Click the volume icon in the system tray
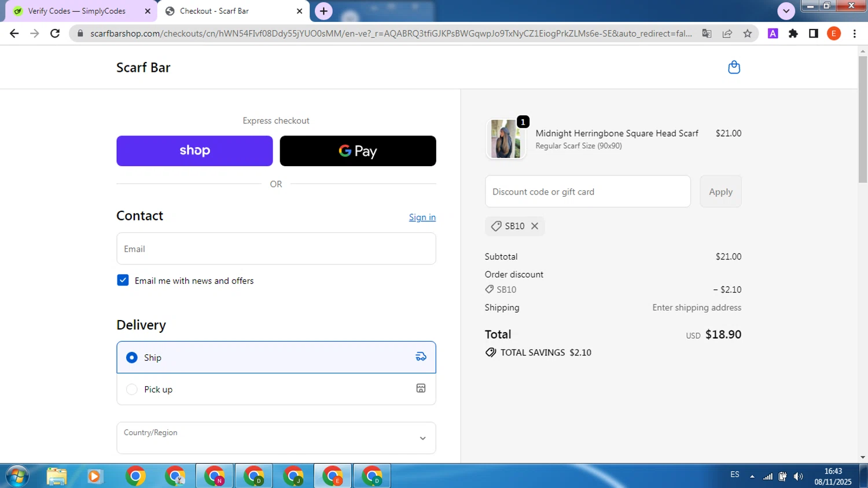This screenshot has width=868, height=488. pyautogui.click(x=799, y=476)
